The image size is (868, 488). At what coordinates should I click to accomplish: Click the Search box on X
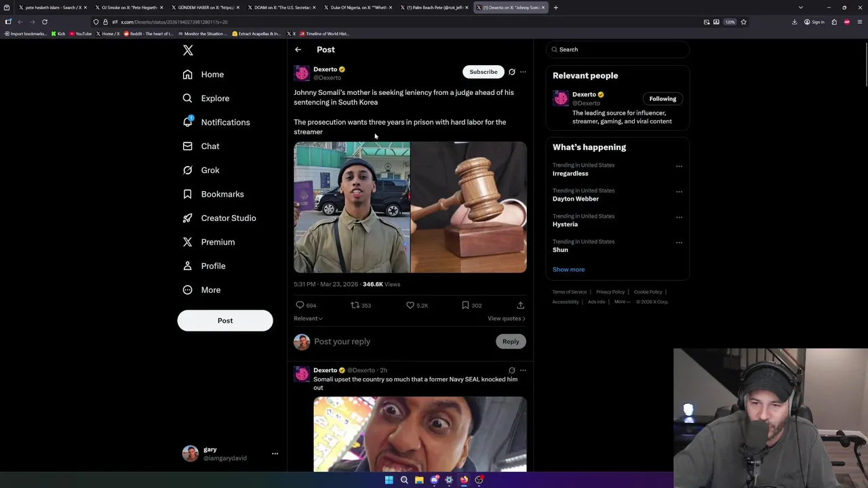click(x=618, y=49)
